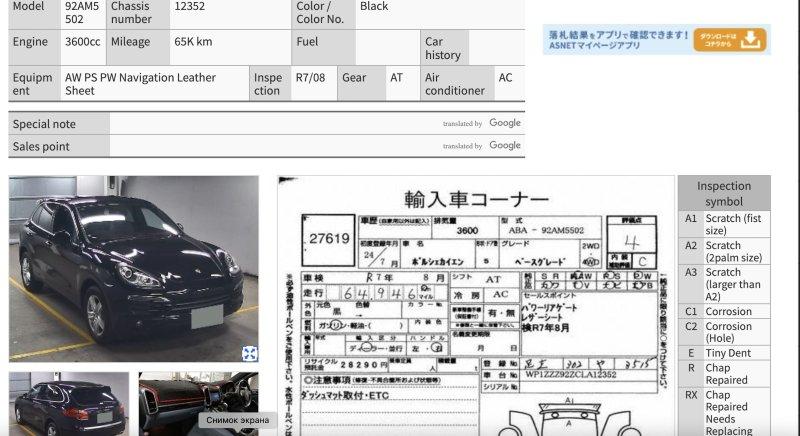
Task: Click the 'Снимок экрана' tooltip label
Action: [x=237, y=420]
